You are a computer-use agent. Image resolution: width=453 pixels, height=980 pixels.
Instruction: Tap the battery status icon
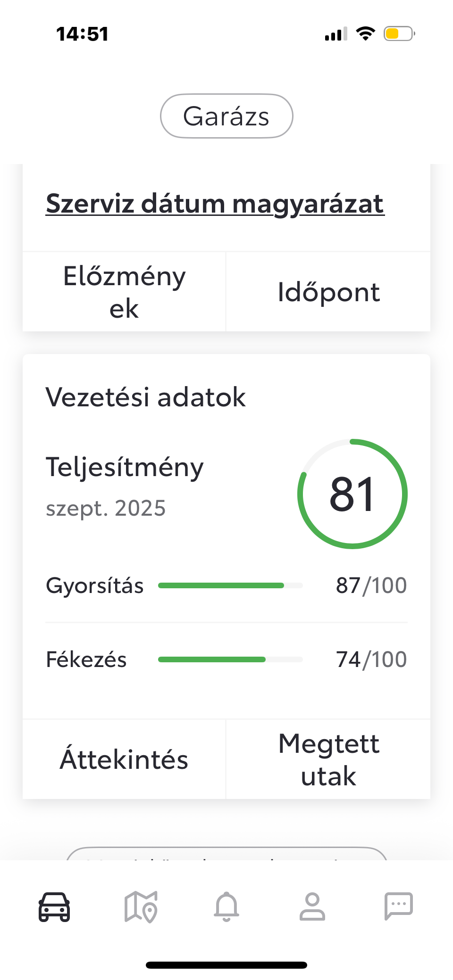399,34
